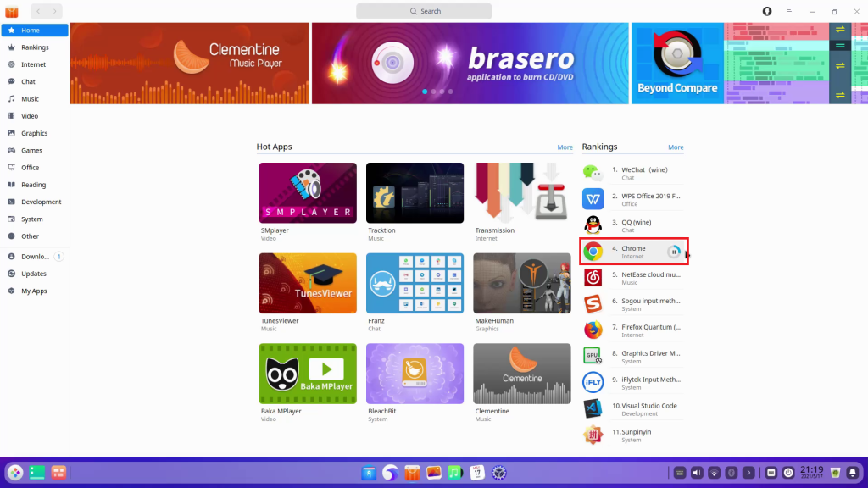Open the Reading category
Viewport: 868px width, 488px height.
point(34,184)
